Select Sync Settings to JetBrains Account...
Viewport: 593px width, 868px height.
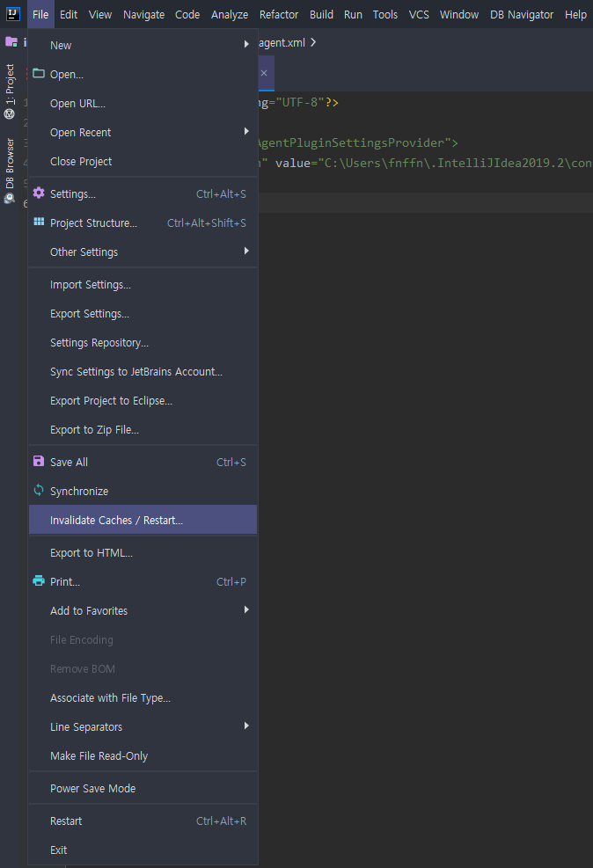point(143,371)
